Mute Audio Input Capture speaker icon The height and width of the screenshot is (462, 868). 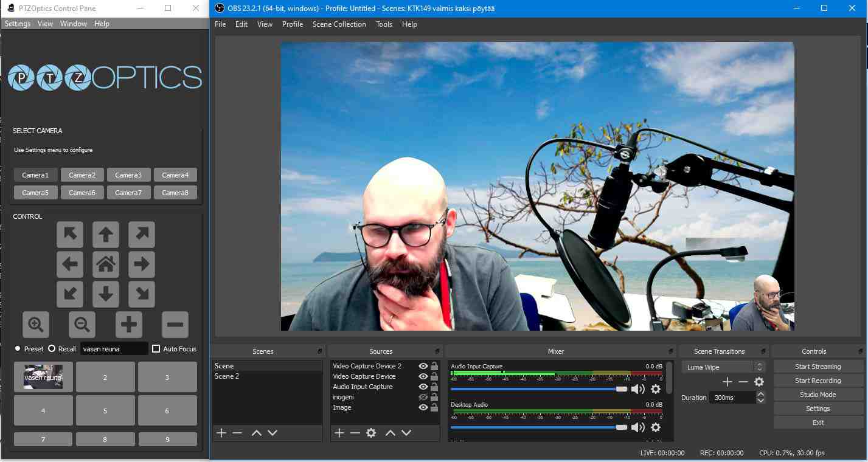(x=638, y=389)
